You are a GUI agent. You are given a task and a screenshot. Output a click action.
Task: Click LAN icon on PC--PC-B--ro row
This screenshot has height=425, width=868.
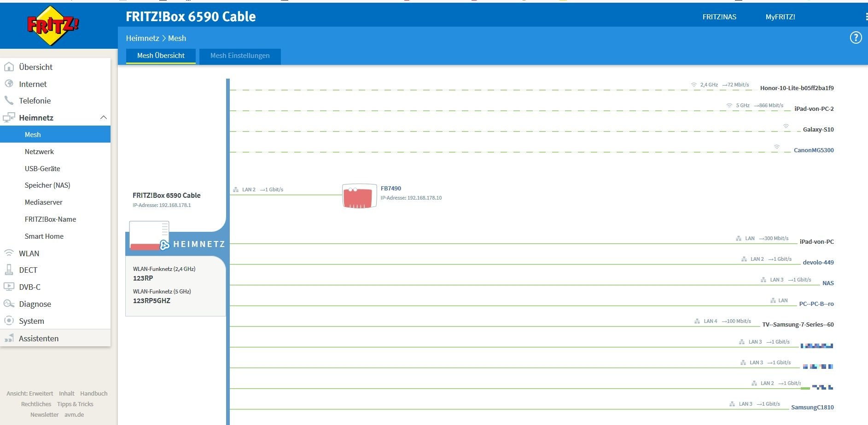click(773, 300)
